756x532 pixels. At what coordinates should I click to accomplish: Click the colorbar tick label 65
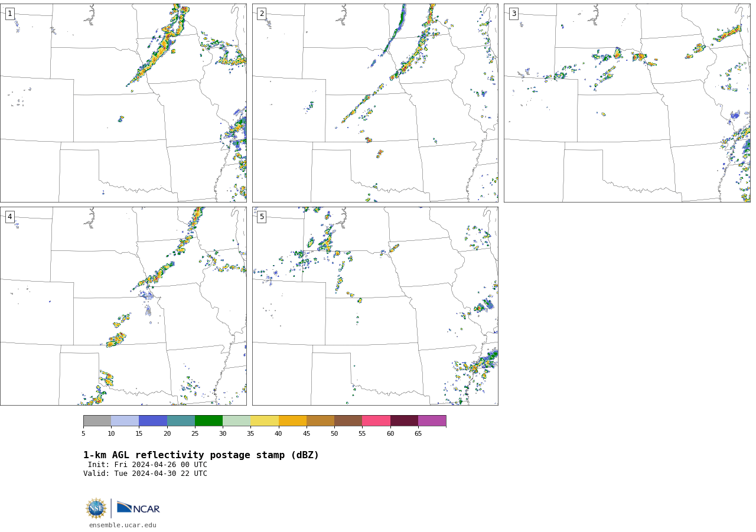coord(418,434)
